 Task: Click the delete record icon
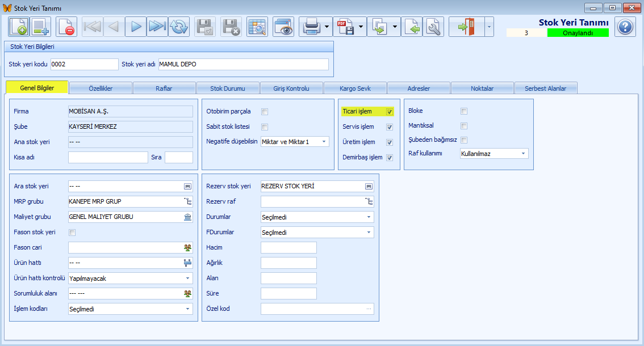click(66, 27)
